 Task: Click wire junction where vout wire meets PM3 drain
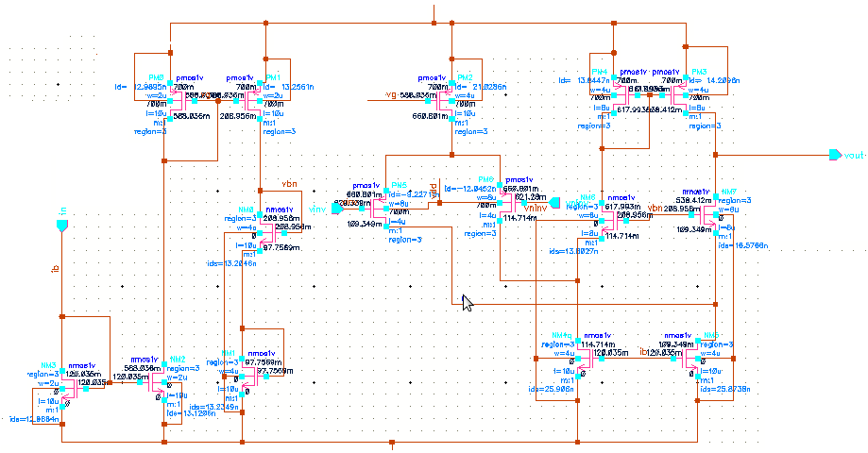(x=716, y=156)
